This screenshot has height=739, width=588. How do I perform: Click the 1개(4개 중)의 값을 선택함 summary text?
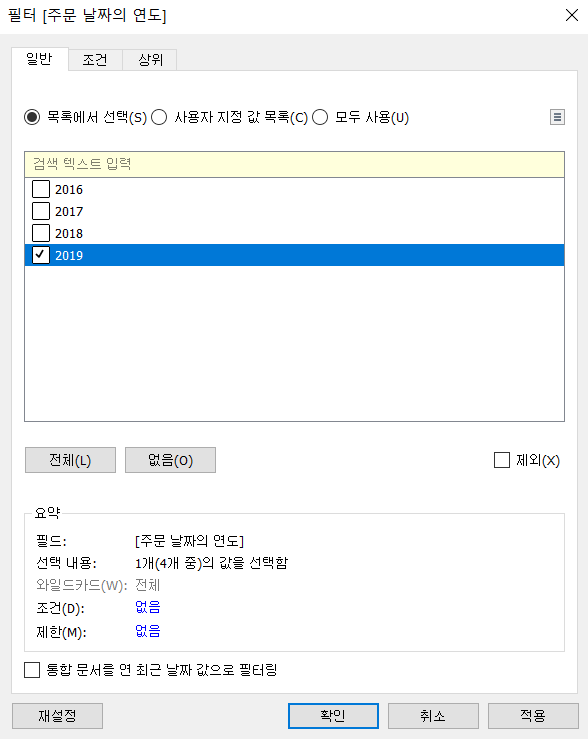point(211,563)
